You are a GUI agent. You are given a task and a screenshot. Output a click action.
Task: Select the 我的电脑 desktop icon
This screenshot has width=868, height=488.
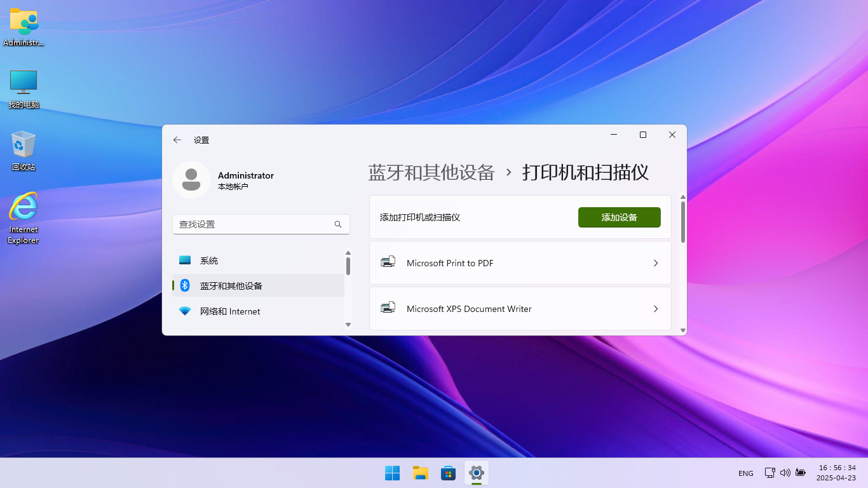(24, 89)
